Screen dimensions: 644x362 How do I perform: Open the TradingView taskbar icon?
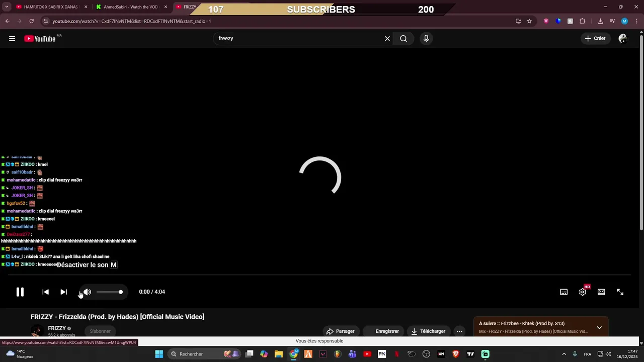(x=470, y=354)
